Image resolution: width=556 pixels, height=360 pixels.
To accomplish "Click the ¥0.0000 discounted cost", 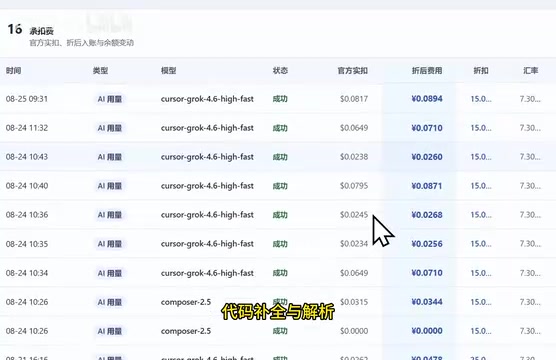I will coord(427,331).
